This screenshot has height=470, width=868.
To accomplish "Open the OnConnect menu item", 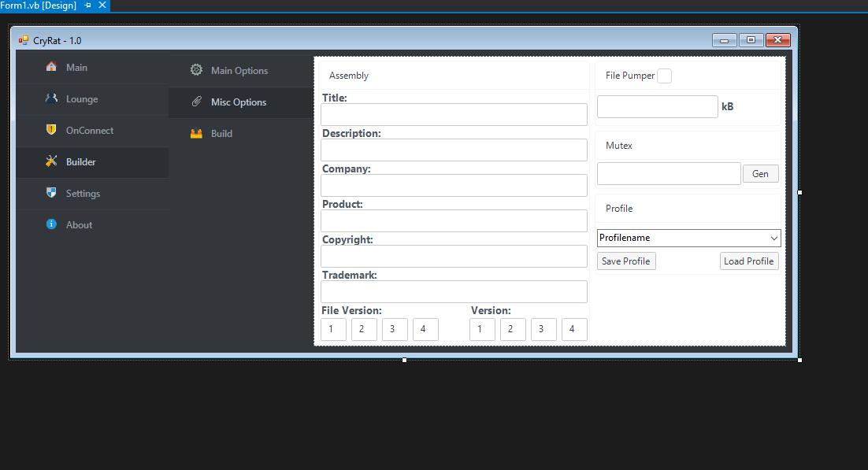I will coord(92,131).
